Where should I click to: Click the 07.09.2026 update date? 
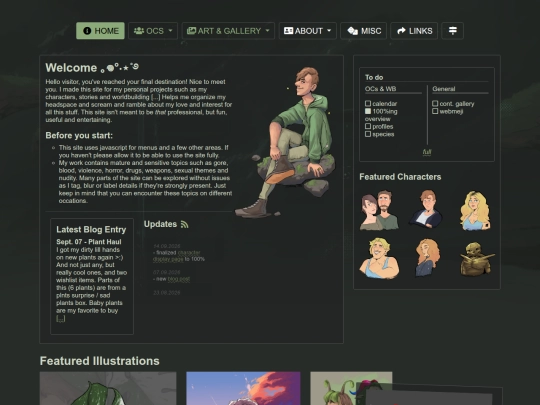167,272
